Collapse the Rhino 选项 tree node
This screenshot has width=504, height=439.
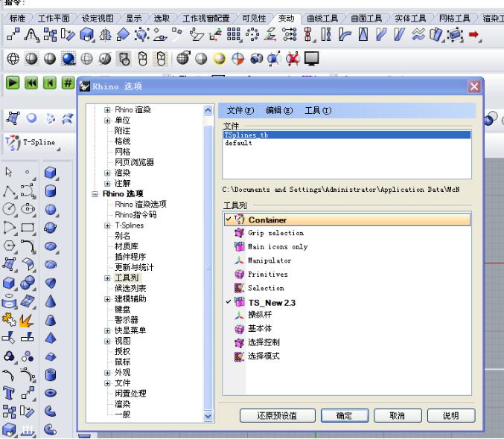pyautogui.click(x=95, y=193)
